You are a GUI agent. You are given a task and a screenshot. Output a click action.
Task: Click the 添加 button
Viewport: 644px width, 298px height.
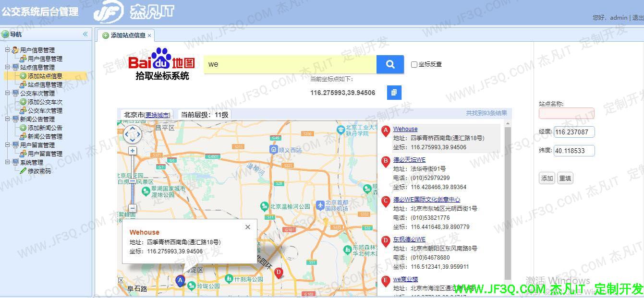pyautogui.click(x=547, y=178)
